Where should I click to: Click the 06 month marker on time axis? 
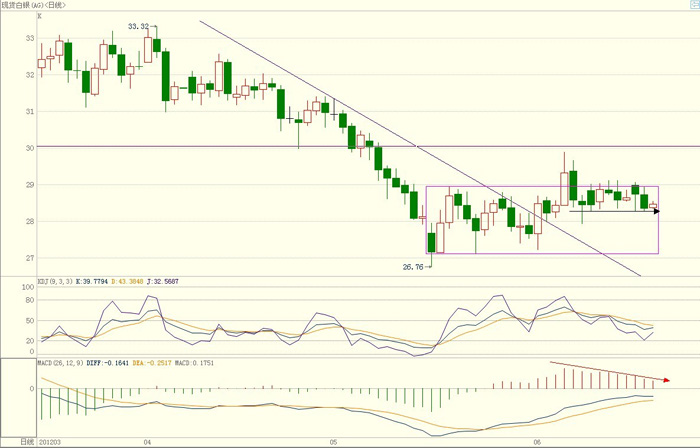pos(537,442)
